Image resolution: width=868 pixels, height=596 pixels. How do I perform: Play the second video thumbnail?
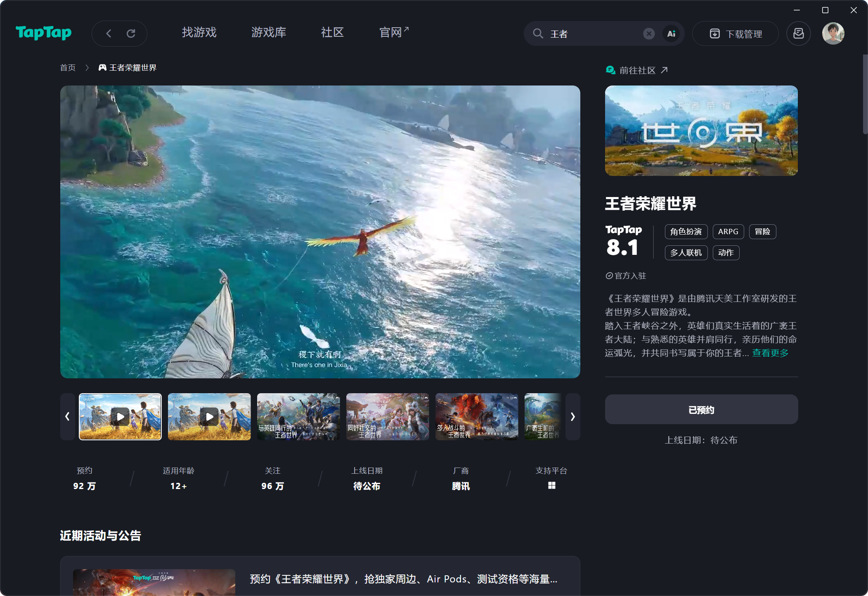pyautogui.click(x=209, y=417)
